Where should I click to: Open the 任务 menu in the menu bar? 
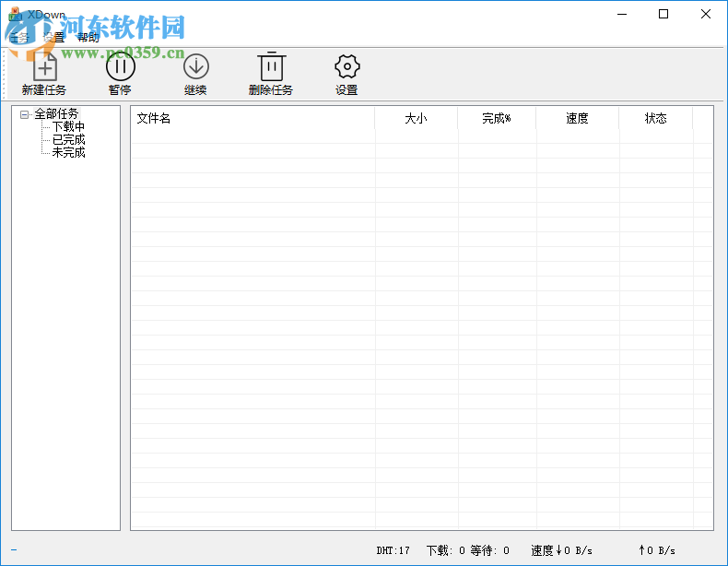pyautogui.click(x=19, y=38)
